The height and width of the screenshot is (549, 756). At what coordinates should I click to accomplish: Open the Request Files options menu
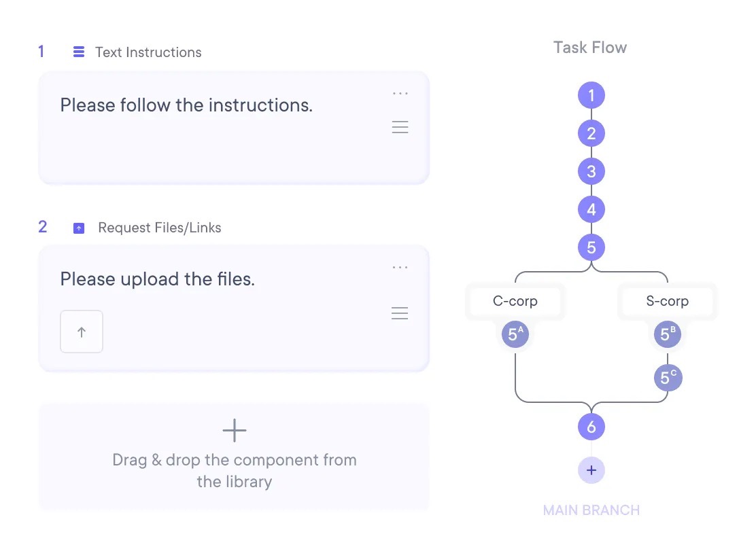coord(400,267)
